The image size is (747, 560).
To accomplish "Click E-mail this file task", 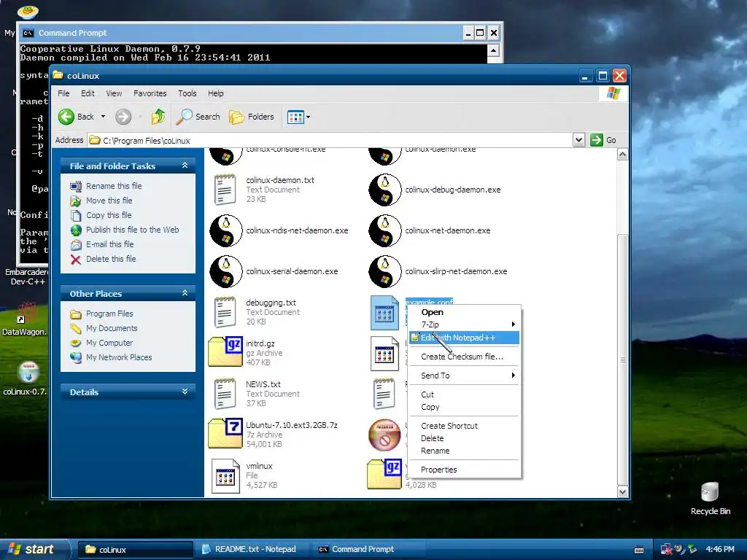I will point(110,244).
